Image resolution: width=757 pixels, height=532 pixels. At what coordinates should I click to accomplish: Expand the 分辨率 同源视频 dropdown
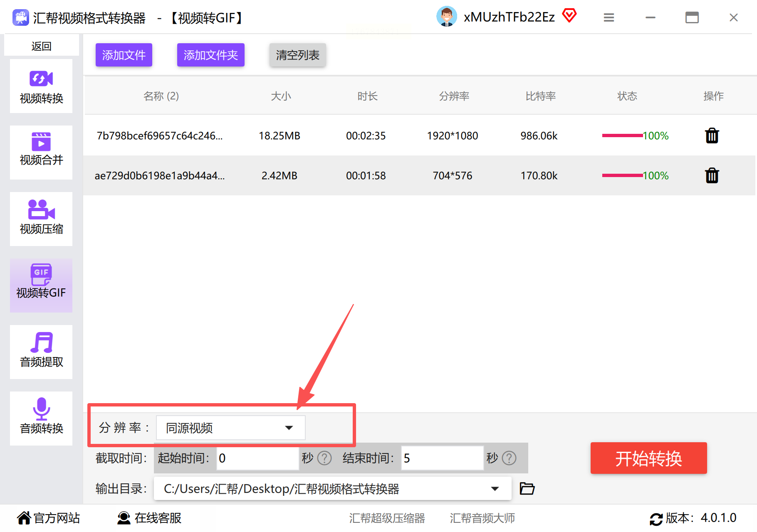231,428
